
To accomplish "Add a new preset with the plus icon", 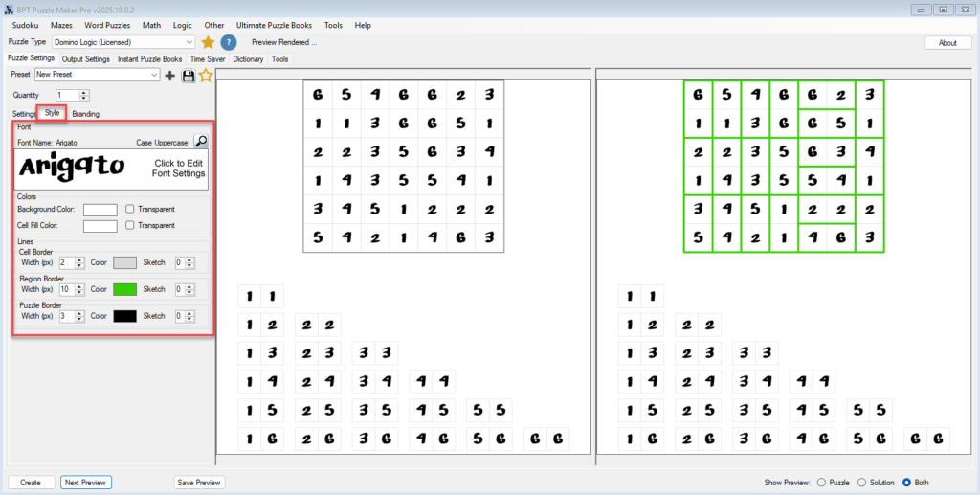I will 170,76.
